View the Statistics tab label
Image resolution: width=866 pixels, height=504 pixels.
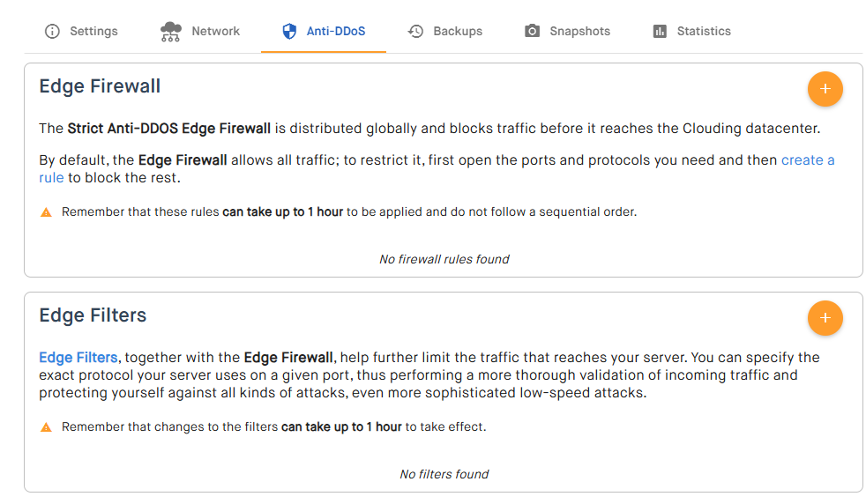[x=704, y=31]
